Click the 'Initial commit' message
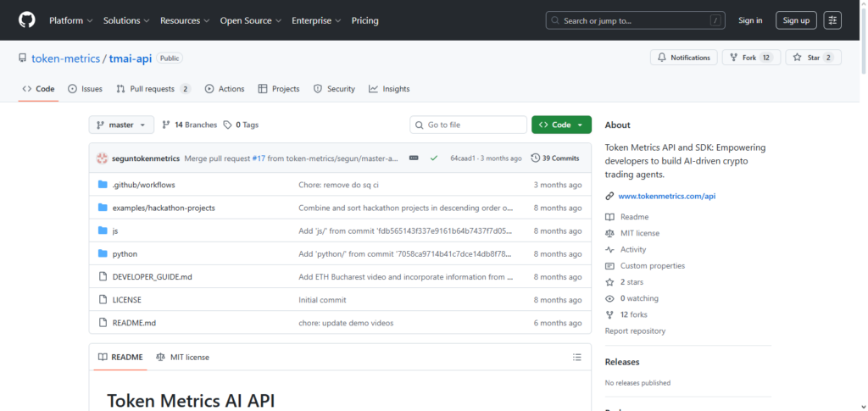868x411 pixels. tap(322, 300)
